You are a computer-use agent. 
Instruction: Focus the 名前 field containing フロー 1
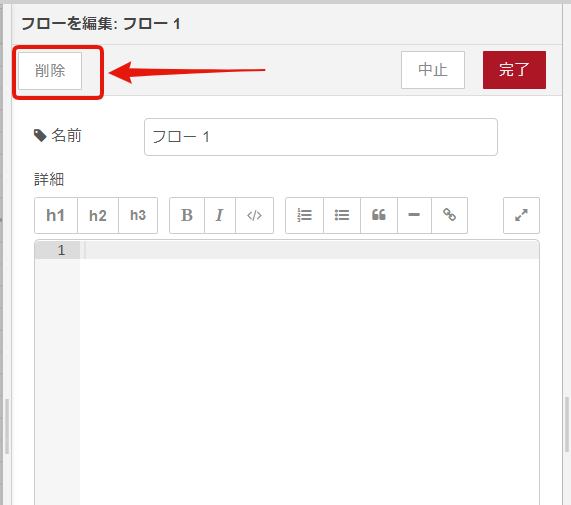(321, 137)
